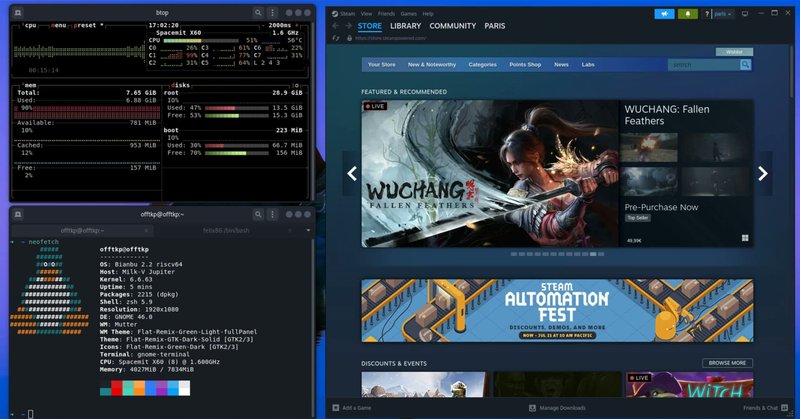
Task: Open the Steam menu in the title bar
Action: tap(347, 14)
